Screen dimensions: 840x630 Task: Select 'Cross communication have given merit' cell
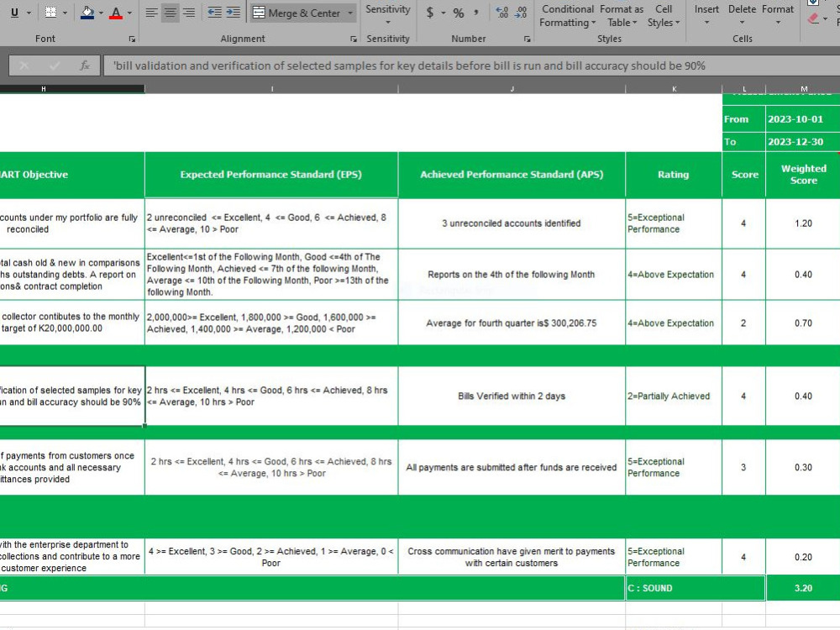(x=512, y=557)
